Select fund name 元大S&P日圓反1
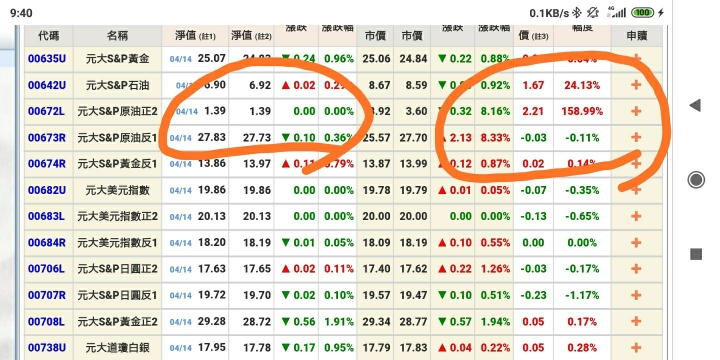Screen dimensions: 720x360 118,295
